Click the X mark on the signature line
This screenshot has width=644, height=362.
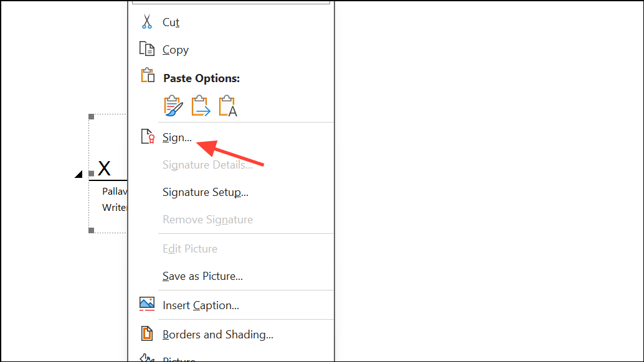(105, 167)
